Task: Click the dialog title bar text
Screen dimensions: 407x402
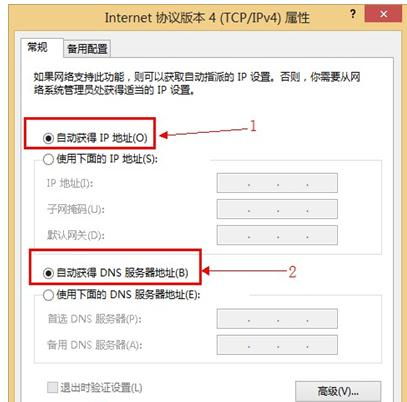Action: tap(207, 18)
